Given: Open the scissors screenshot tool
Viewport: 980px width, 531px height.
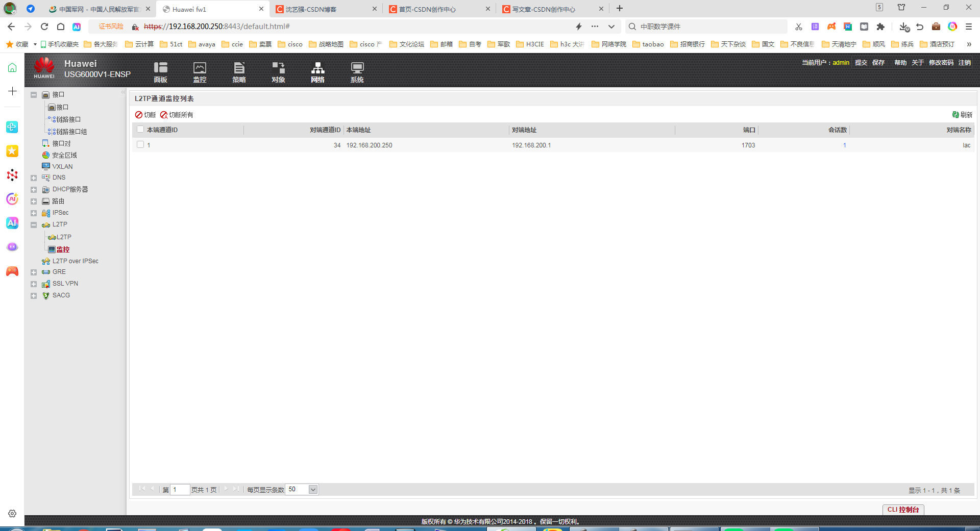Looking at the screenshot, I should (x=799, y=27).
